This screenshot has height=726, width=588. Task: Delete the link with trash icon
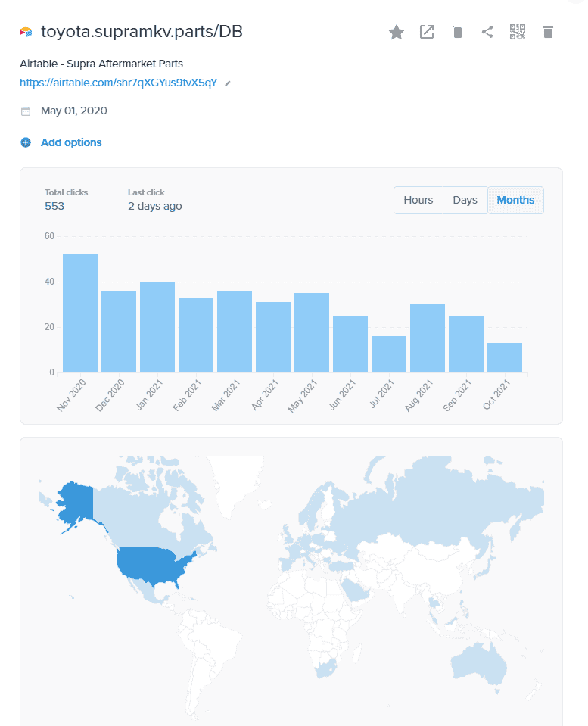[548, 32]
